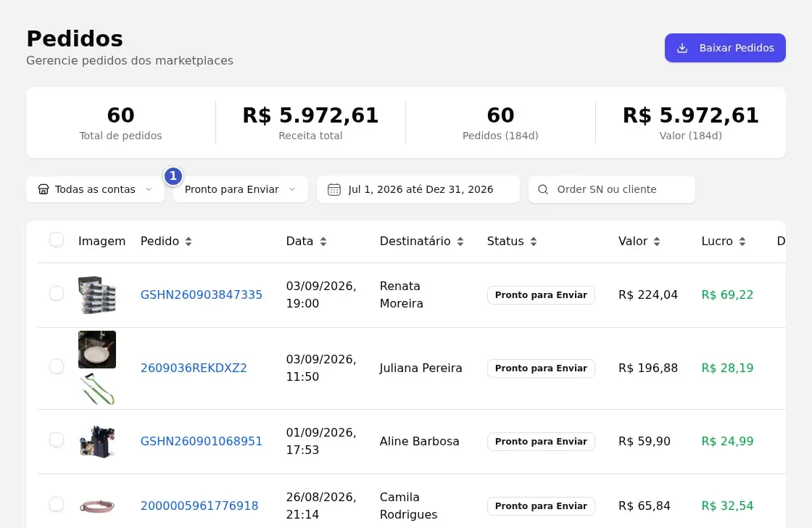The image size is (812, 528).
Task: Click the store icon in Todas as contas
Action: tap(43, 189)
